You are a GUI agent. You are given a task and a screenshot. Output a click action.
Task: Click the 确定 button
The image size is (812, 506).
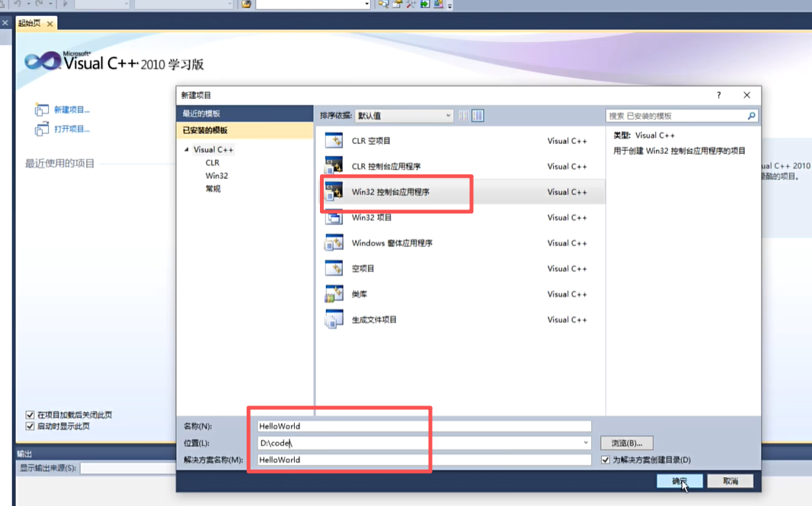(679, 481)
